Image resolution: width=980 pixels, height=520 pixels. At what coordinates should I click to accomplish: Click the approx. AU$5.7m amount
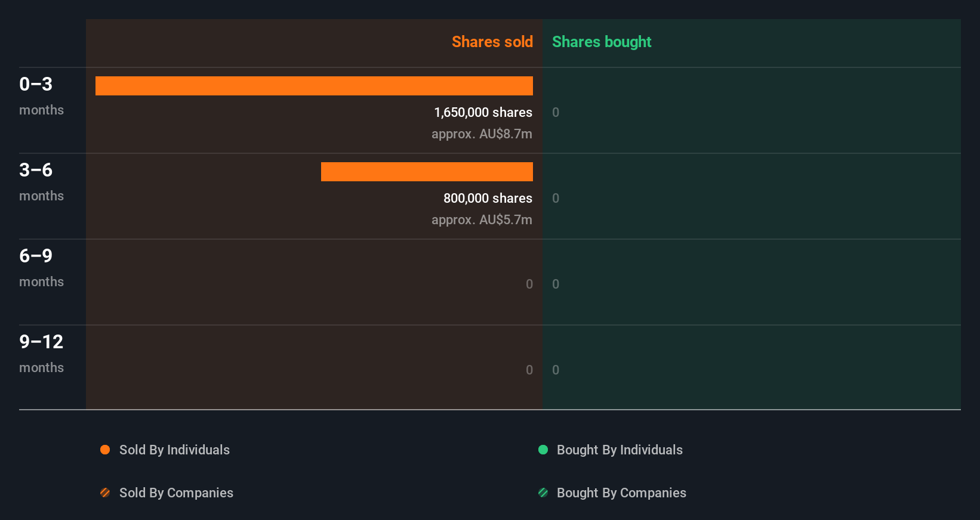click(x=482, y=219)
